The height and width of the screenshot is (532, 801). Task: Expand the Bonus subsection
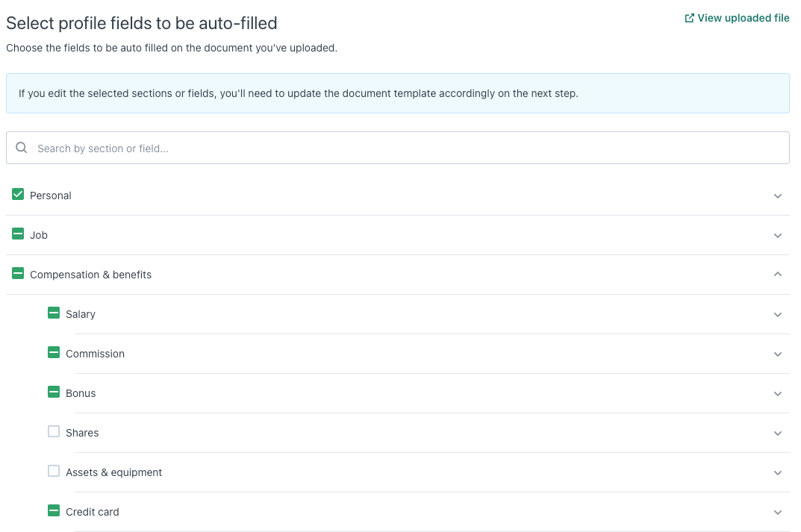(x=777, y=393)
